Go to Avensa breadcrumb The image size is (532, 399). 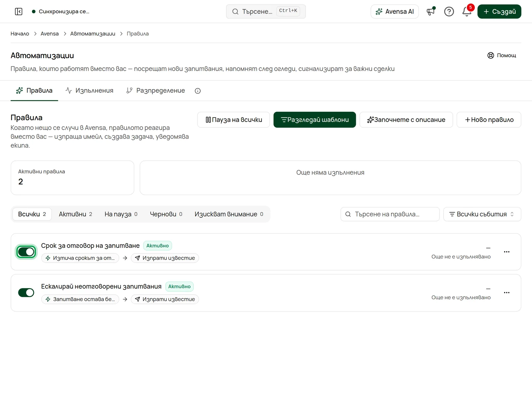[50, 34]
